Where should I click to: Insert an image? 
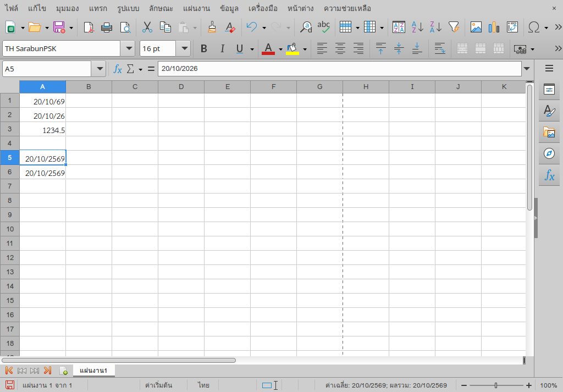pos(476,27)
